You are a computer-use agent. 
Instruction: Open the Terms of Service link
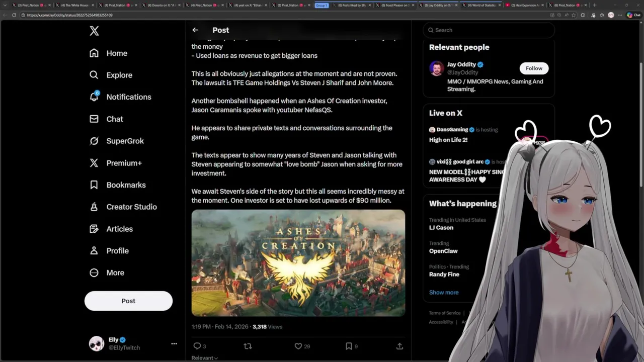click(x=445, y=313)
